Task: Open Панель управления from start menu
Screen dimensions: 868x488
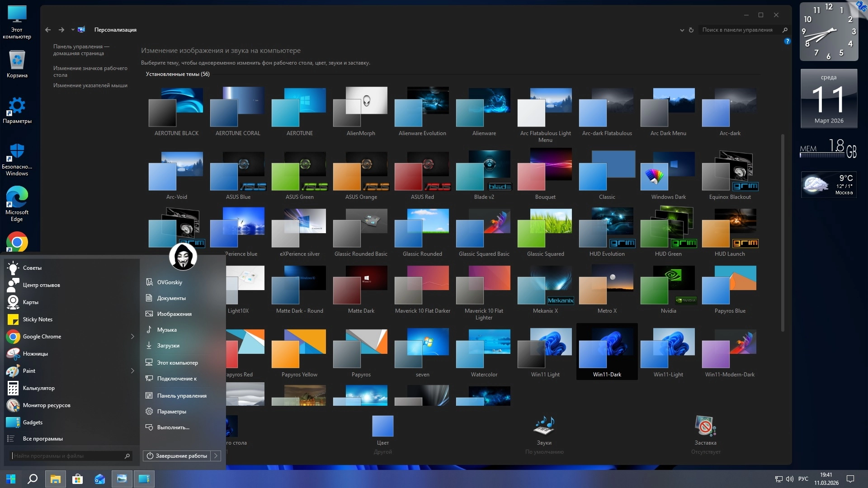Action: pos(182,396)
